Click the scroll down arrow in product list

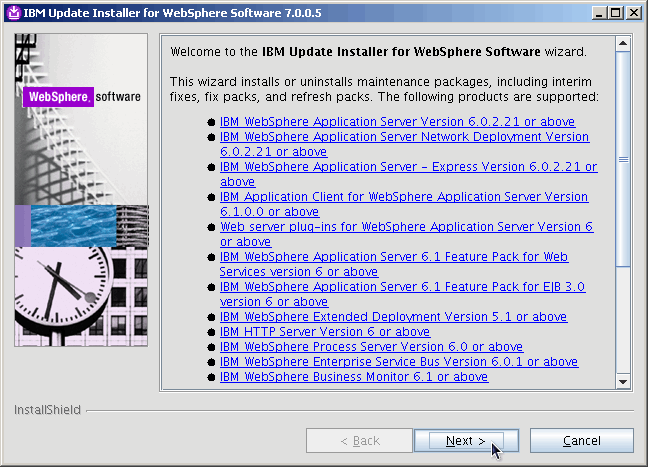(623, 381)
